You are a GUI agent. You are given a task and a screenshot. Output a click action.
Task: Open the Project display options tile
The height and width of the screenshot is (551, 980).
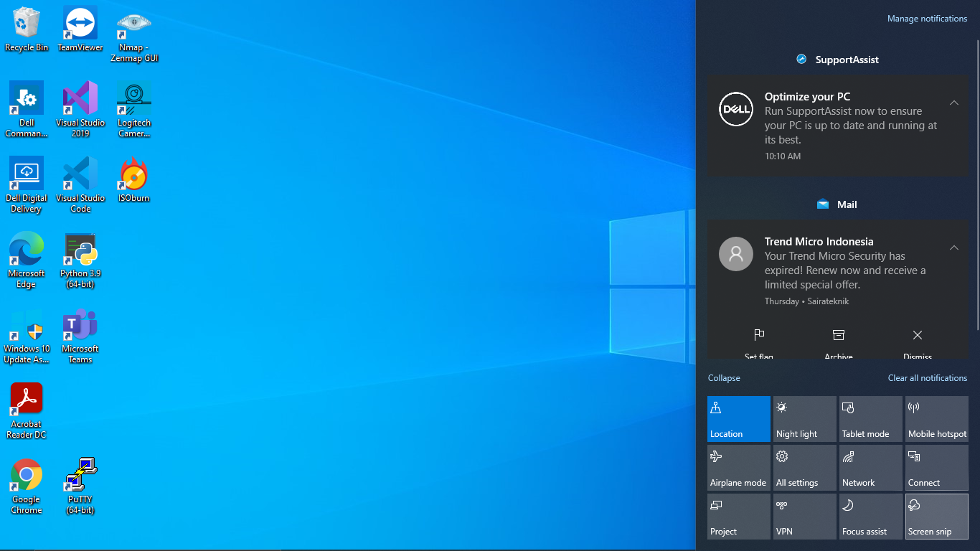pos(739,517)
